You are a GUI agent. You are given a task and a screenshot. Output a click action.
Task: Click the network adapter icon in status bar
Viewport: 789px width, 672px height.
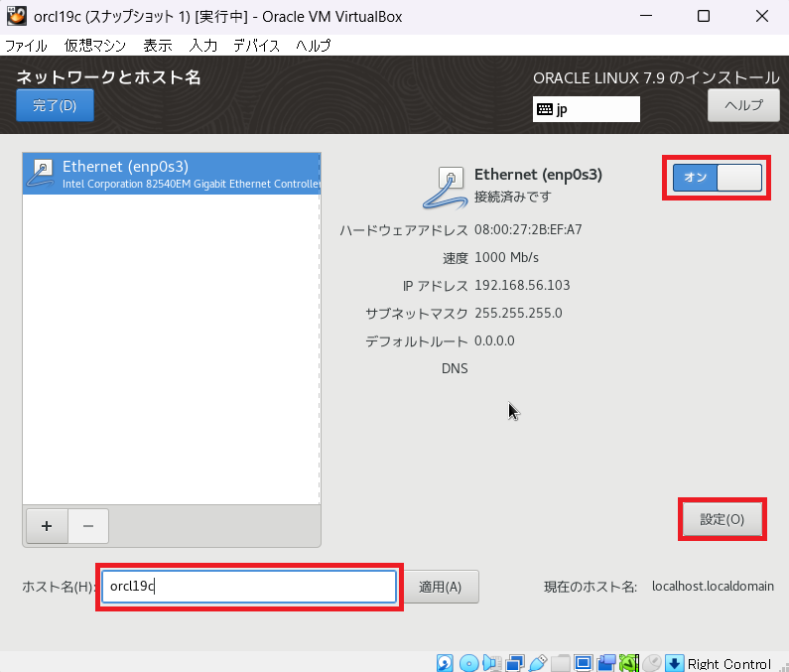click(515, 663)
